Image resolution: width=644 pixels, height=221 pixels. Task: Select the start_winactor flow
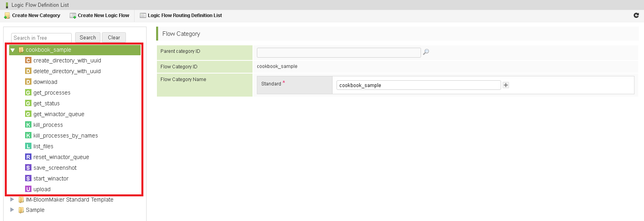[x=51, y=178]
